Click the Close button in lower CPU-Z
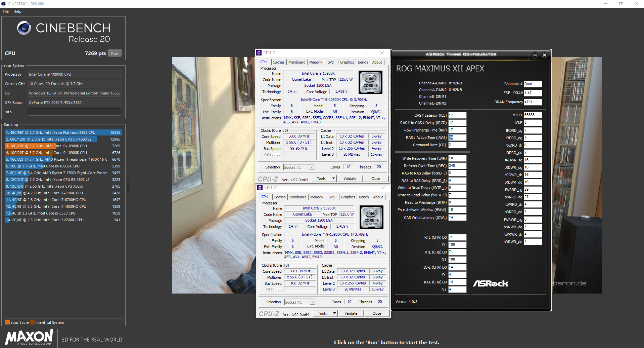Image resolution: width=644 pixels, height=348 pixels. point(377,313)
